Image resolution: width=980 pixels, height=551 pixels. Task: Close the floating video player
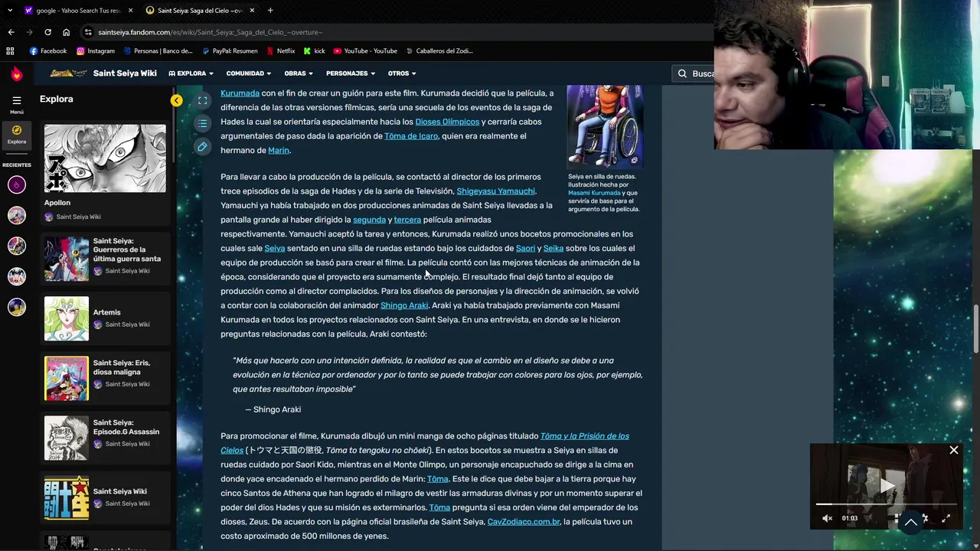pos(954,450)
